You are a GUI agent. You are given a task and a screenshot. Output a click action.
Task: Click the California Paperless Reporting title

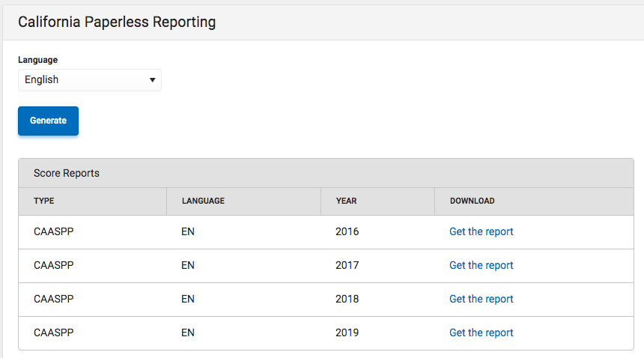click(117, 22)
